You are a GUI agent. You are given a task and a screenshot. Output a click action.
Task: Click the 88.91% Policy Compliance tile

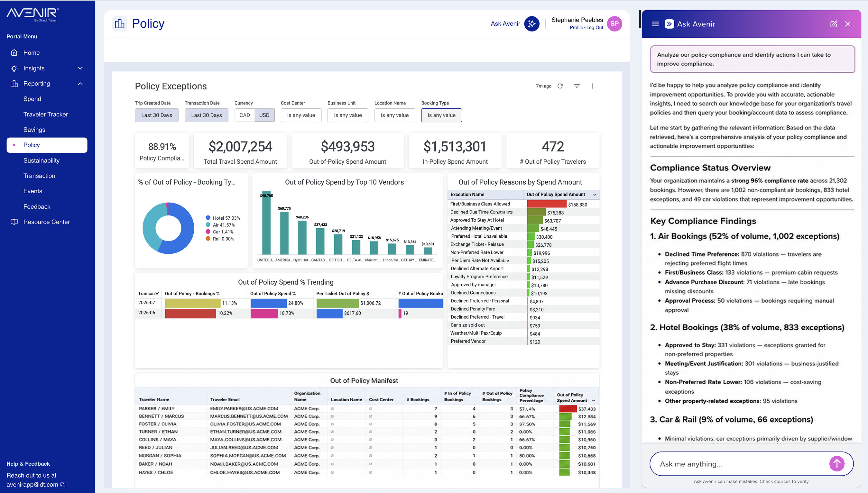pos(162,151)
